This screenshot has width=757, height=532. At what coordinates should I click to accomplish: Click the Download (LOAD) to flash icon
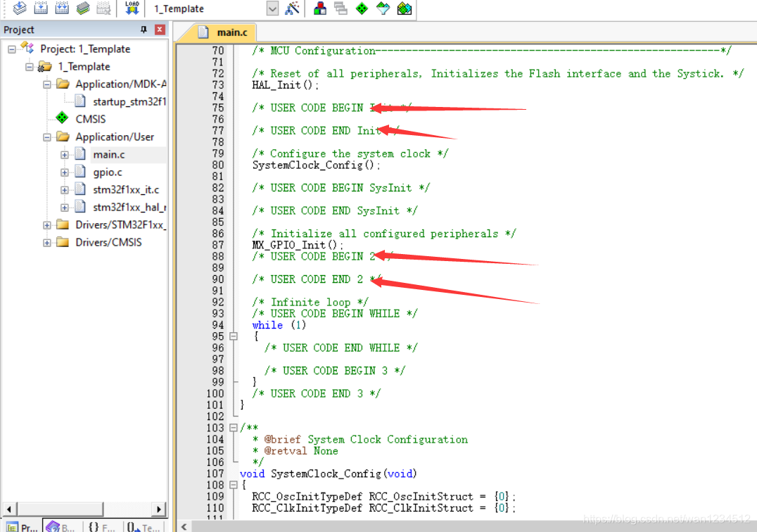(x=132, y=8)
